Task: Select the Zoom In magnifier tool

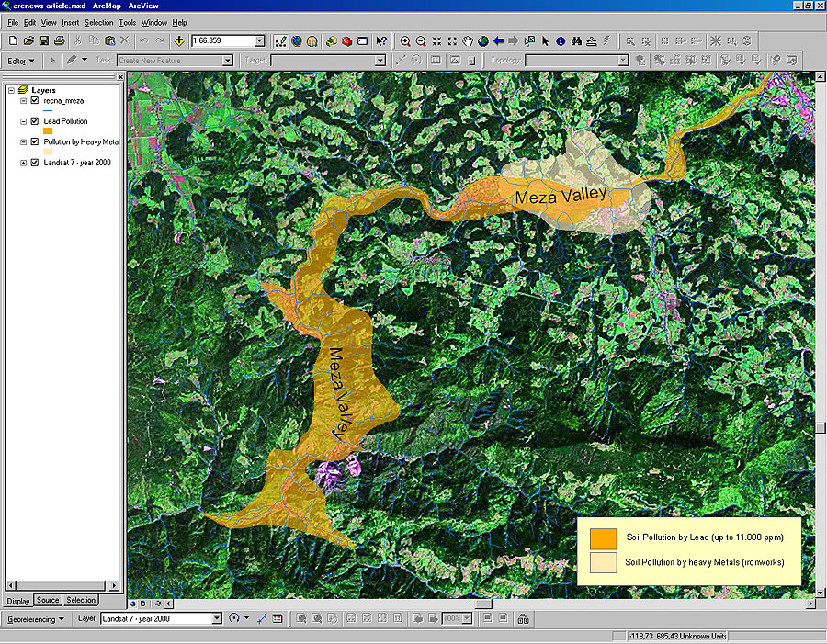Action: (405, 40)
